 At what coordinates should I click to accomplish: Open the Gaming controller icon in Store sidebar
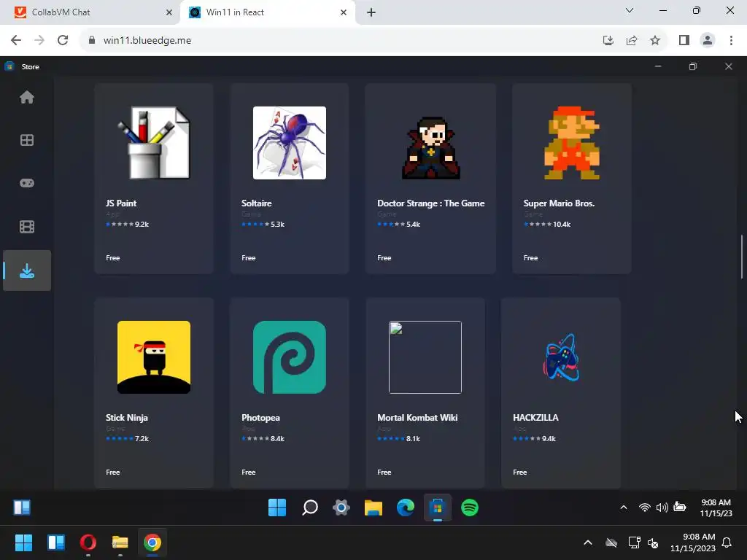pyautogui.click(x=27, y=183)
